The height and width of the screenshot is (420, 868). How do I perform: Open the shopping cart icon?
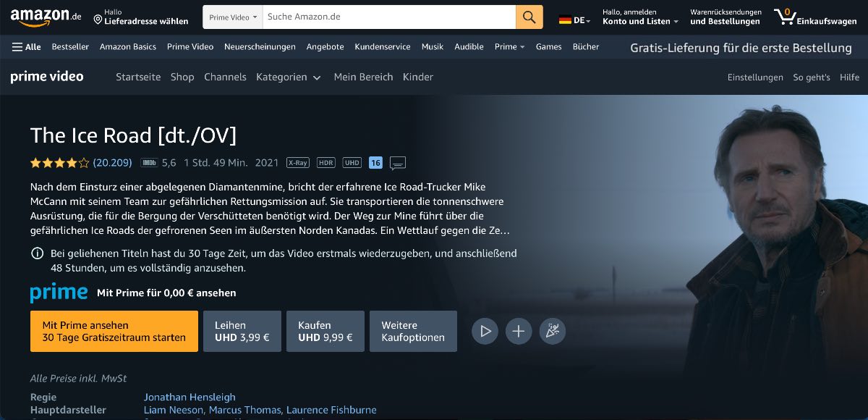click(x=815, y=17)
